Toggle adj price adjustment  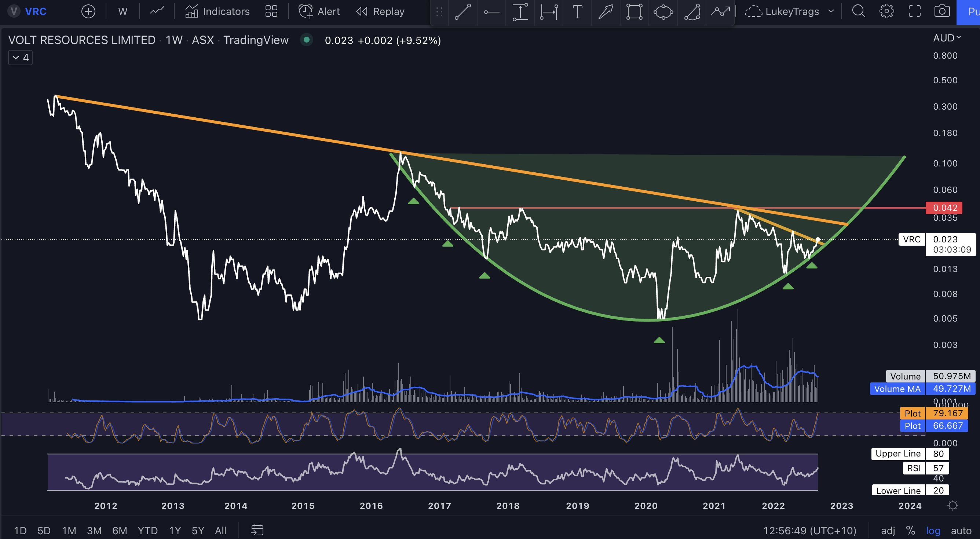(x=888, y=530)
